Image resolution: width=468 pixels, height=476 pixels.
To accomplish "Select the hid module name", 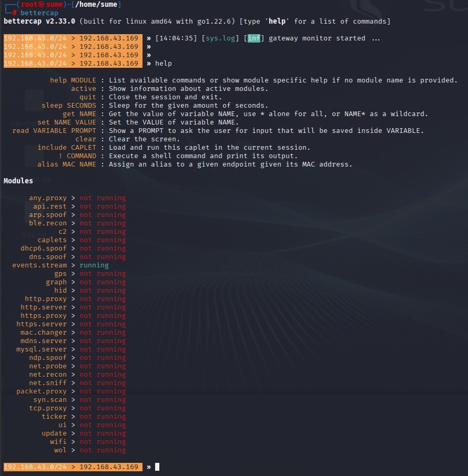I will 60,291.
